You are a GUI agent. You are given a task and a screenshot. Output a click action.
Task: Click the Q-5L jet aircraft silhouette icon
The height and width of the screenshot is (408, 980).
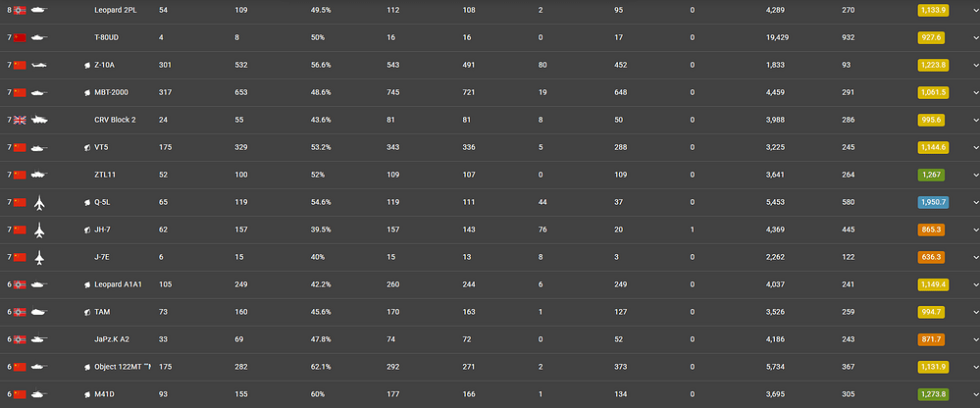[39, 202]
